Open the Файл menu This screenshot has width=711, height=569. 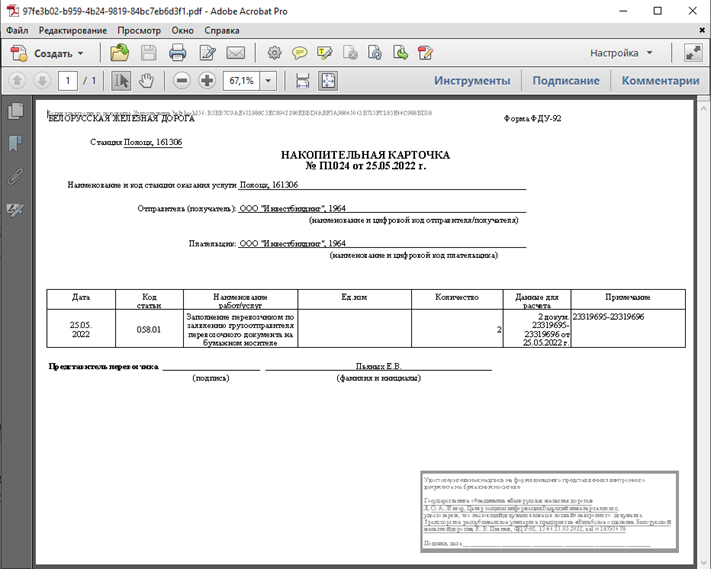coord(17,30)
